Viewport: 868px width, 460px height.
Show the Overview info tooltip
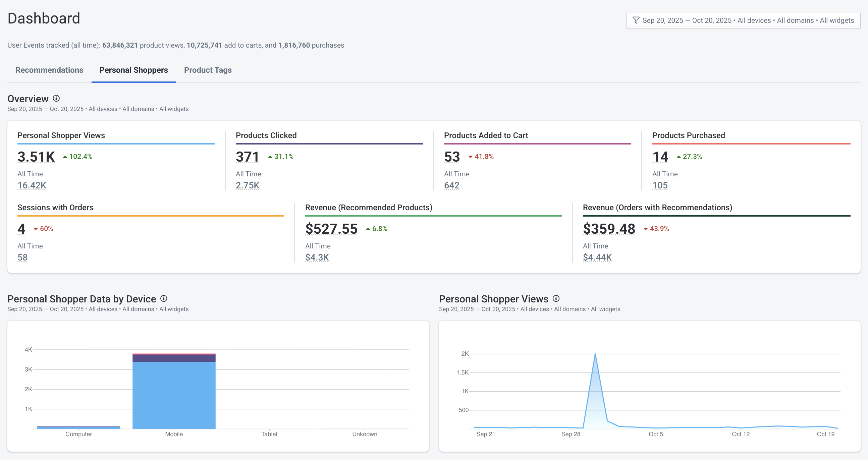56,98
